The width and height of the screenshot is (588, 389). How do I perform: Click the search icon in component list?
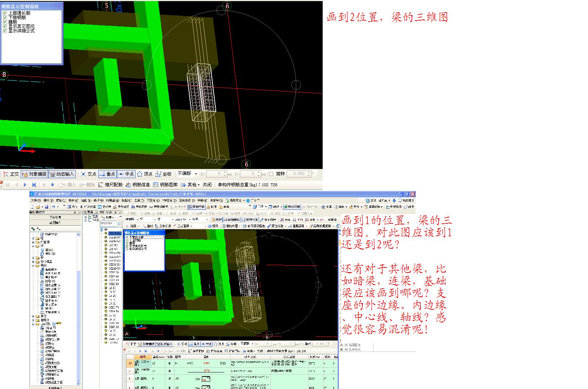[x=119, y=223]
